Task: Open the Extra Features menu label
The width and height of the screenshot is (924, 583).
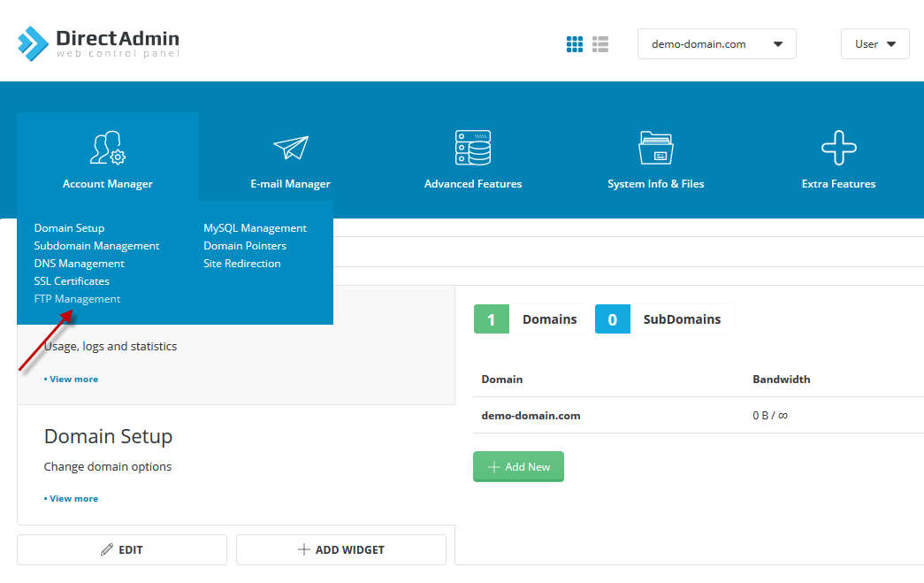Action: pos(838,184)
